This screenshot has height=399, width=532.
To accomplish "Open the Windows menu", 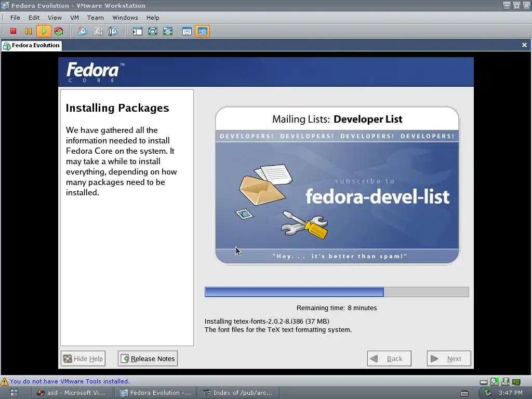I will pos(125,18).
